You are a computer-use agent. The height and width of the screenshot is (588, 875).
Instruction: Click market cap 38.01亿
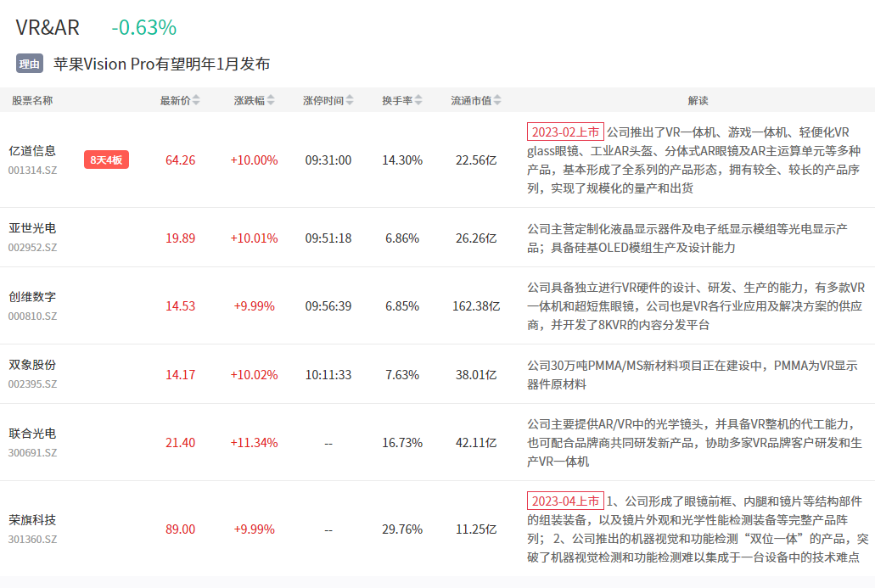[476, 375]
